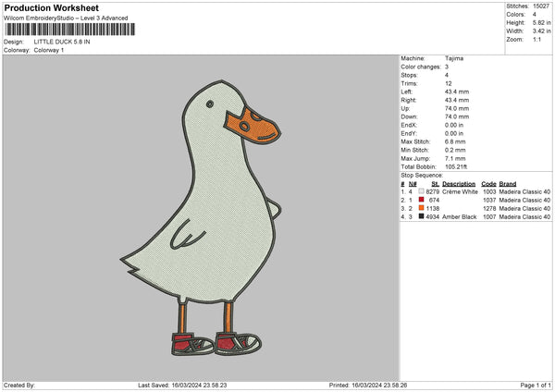Screen dimensions: 555x392
Task: Click the Stops value 4
Action: [447, 75]
